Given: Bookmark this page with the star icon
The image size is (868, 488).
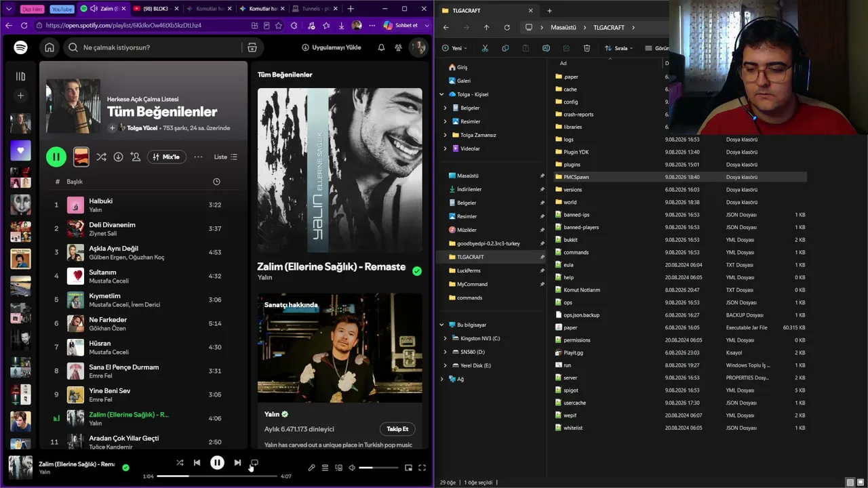Looking at the screenshot, I should coord(280,26).
